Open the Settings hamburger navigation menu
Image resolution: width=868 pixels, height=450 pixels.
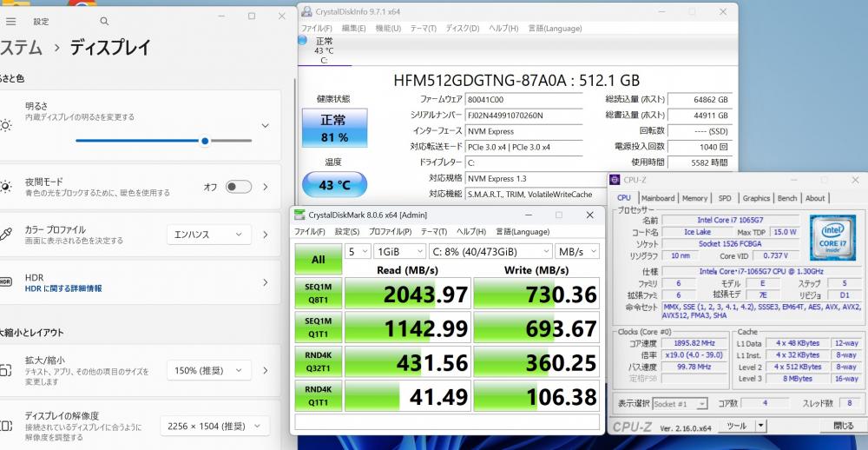click(10, 22)
